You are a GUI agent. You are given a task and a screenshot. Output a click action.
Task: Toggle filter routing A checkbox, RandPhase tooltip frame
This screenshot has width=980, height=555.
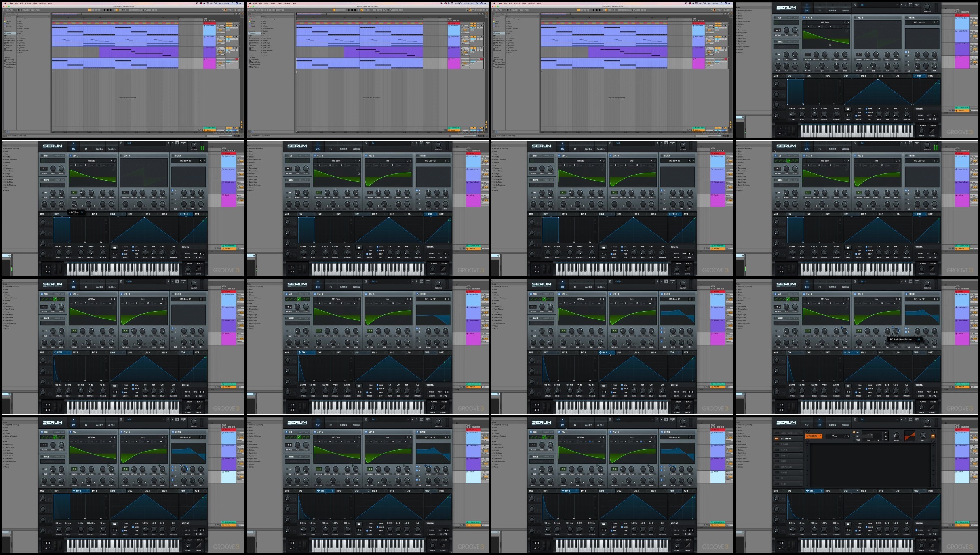[x=906, y=328]
